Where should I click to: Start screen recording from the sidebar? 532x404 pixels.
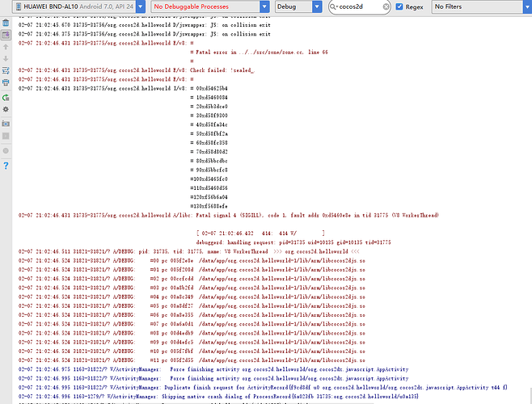click(x=6, y=136)
